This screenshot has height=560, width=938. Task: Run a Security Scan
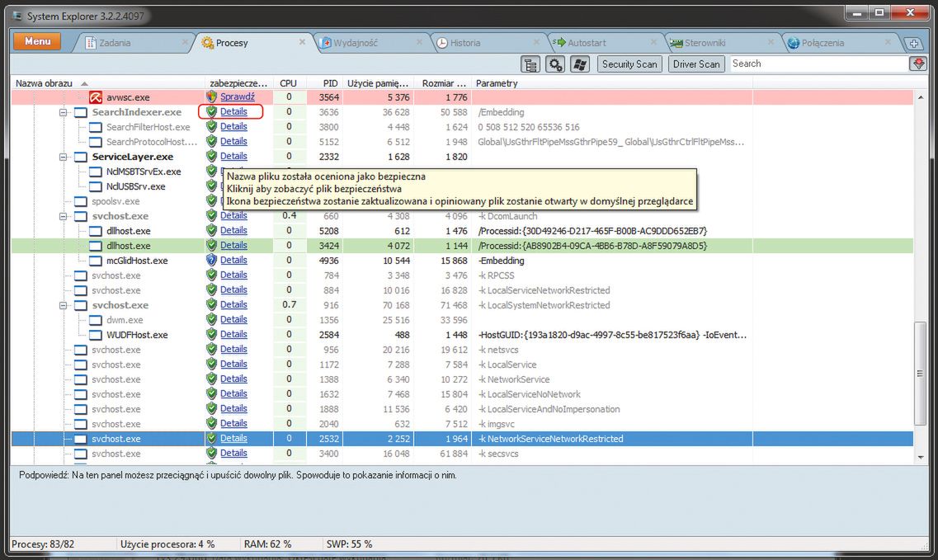pos(629,64)
